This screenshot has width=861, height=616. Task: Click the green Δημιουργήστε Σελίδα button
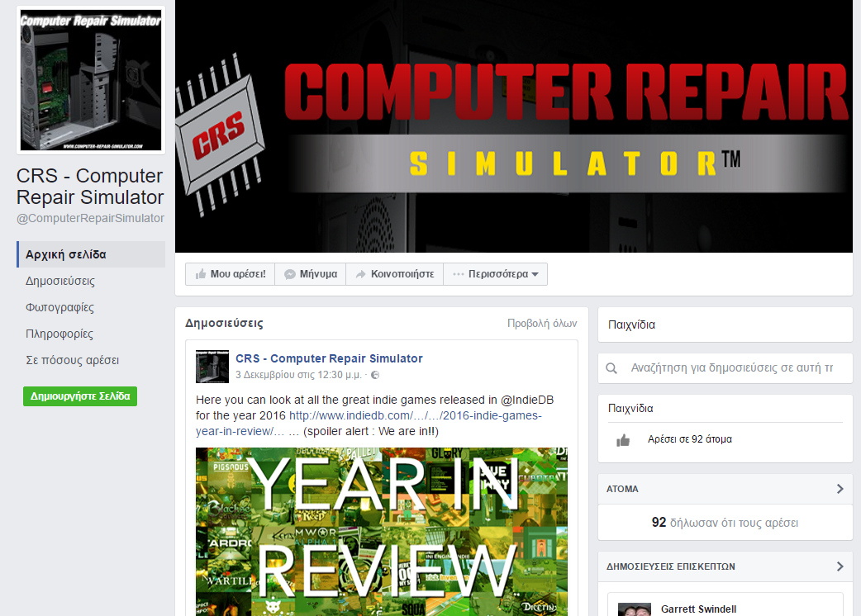pos(80,396)
